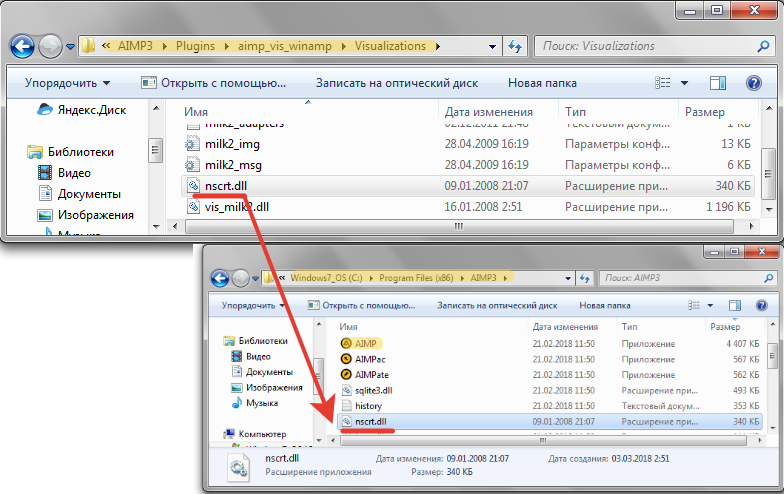Sort by the Дата изменения column header in top window
The height and width of the screenshot is (494, 784).
488,112
